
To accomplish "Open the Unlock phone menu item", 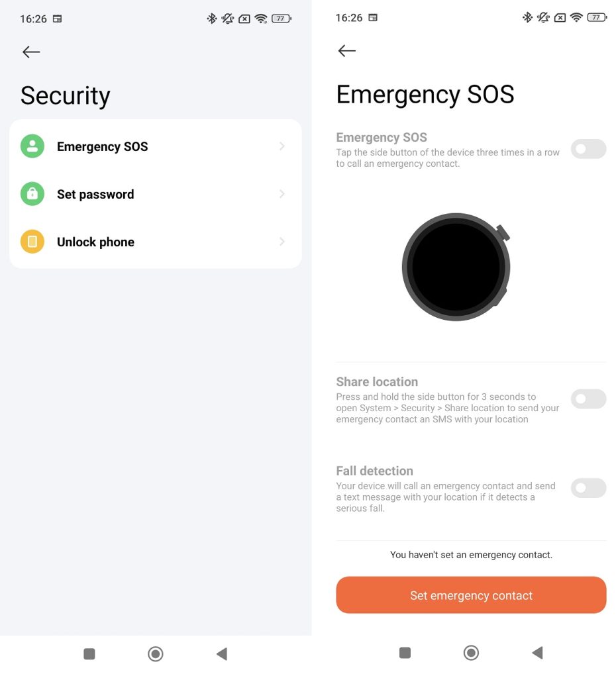I will [95, 242].
